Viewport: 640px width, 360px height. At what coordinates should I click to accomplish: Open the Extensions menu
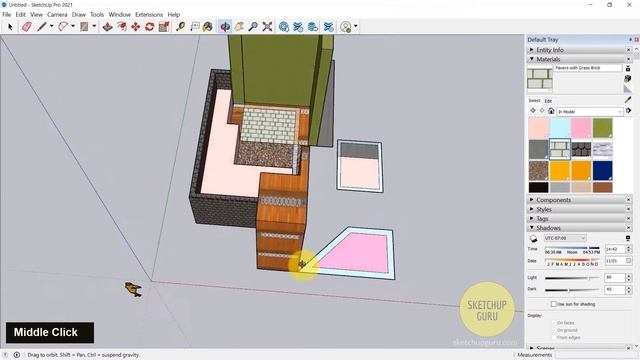coord(149,14)
